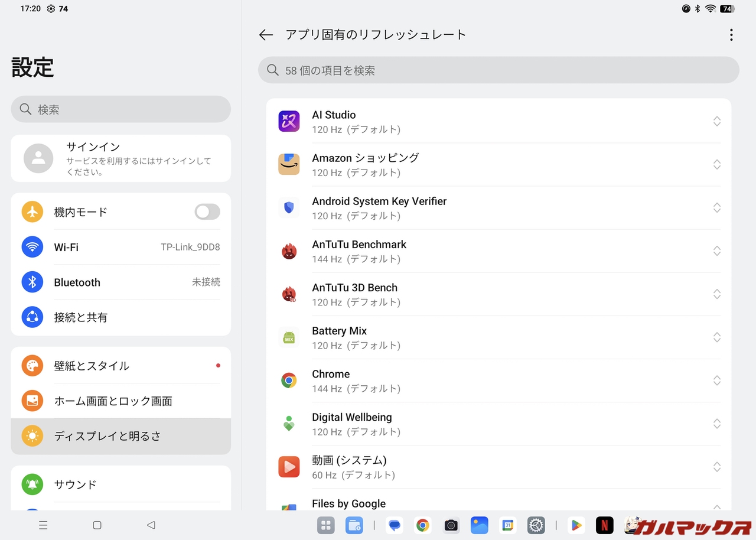Viewport: 756px width, 540px height.
Task: Tap the Home navigation button
Action: pyautogui.click(x=97, y=525)
